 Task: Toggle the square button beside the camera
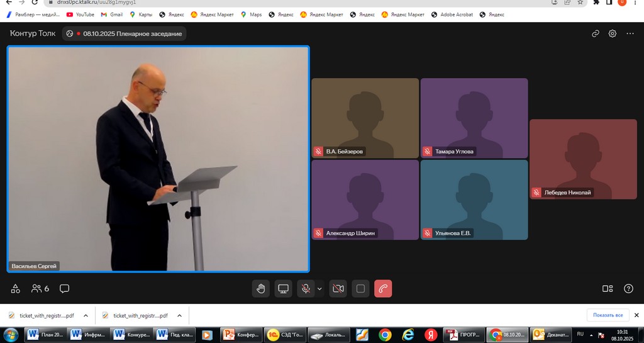(x=360, y=289)
